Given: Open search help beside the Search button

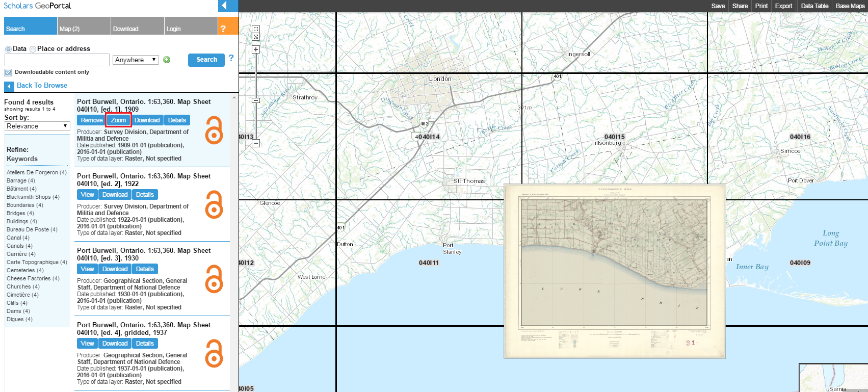Looking at the screenshot, I should (231, 58).
